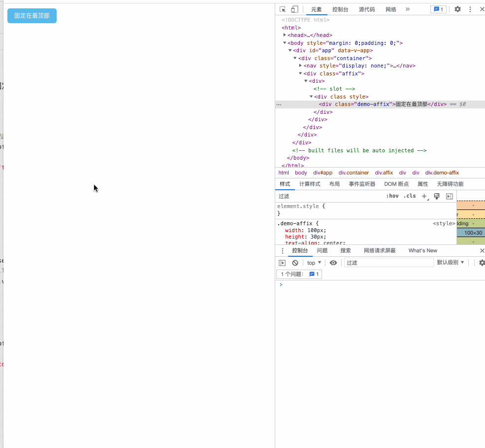Select the drawer 控制台 tab
This screenshot has height=448, width=485.
300,251
